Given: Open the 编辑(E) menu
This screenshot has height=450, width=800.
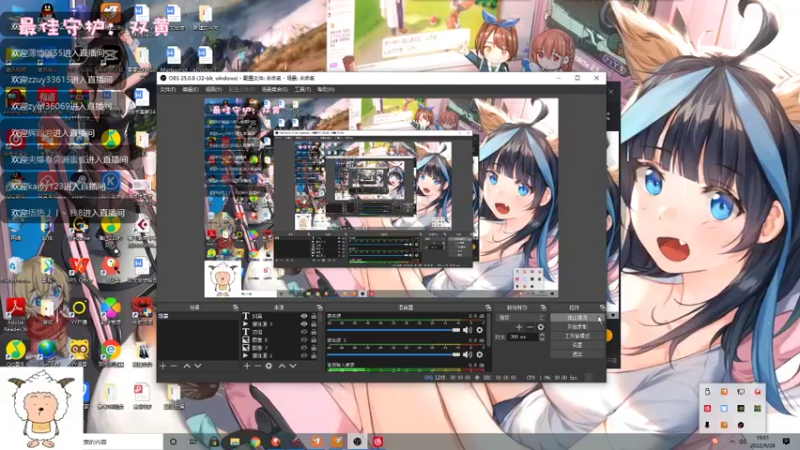Looking at the screenshot, I should click(190, 90).
